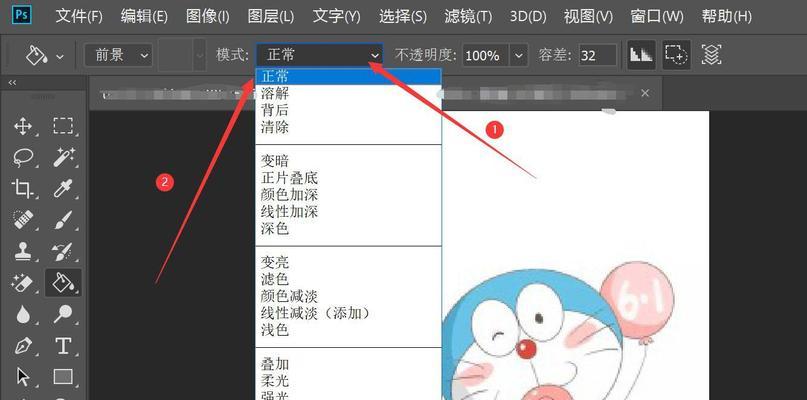Screen dimensions: 807x400
Task: Select the Crop tool
Action: (x=23, y=189)
